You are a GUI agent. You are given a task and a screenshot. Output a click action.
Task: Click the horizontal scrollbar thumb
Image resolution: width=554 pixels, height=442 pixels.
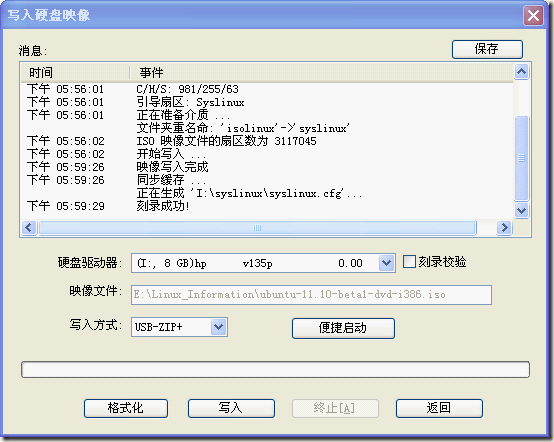257,228
